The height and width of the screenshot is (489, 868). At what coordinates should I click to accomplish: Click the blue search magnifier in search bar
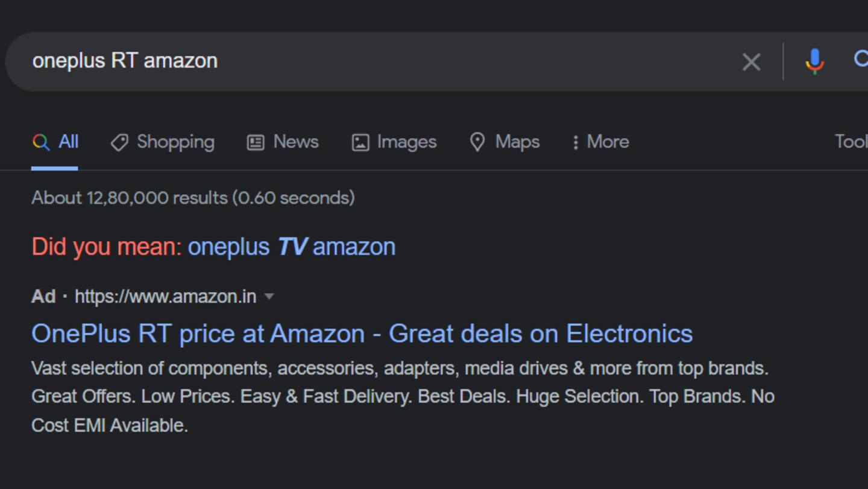click(x=861, y=60)
